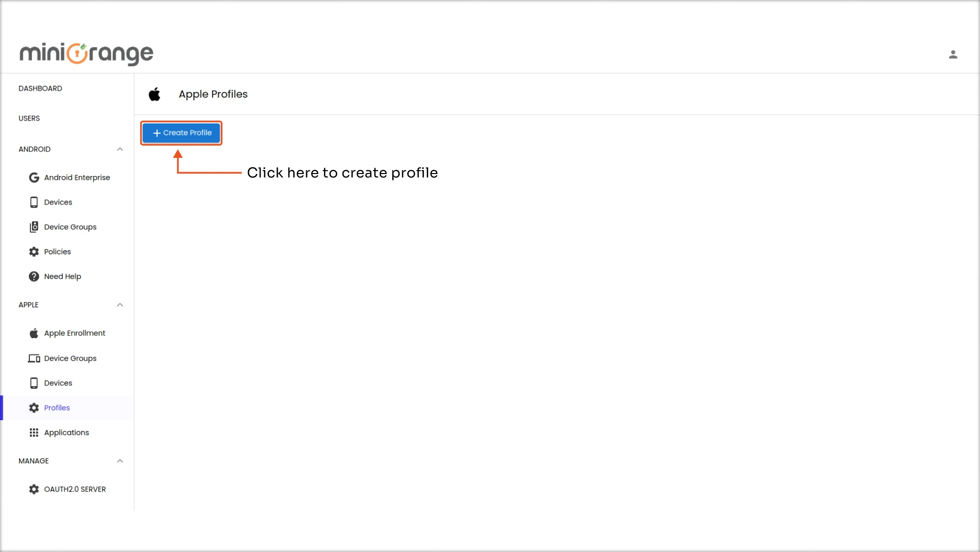The width and height of the screenshot is (980, 552).
Task: Click the Need Help question mark icon
Action: point(33,276)
